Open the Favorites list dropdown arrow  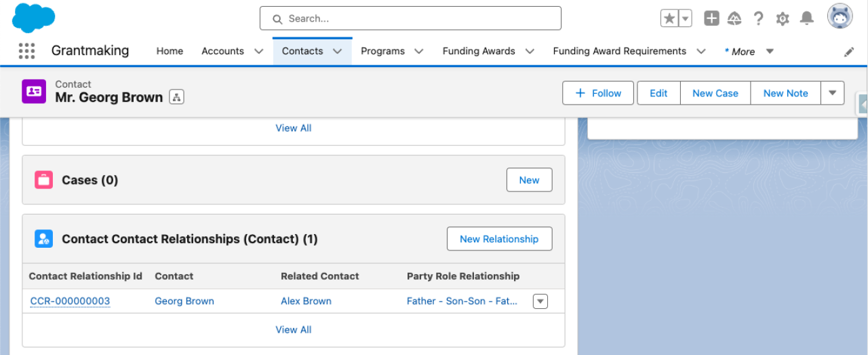click(686, 18)
